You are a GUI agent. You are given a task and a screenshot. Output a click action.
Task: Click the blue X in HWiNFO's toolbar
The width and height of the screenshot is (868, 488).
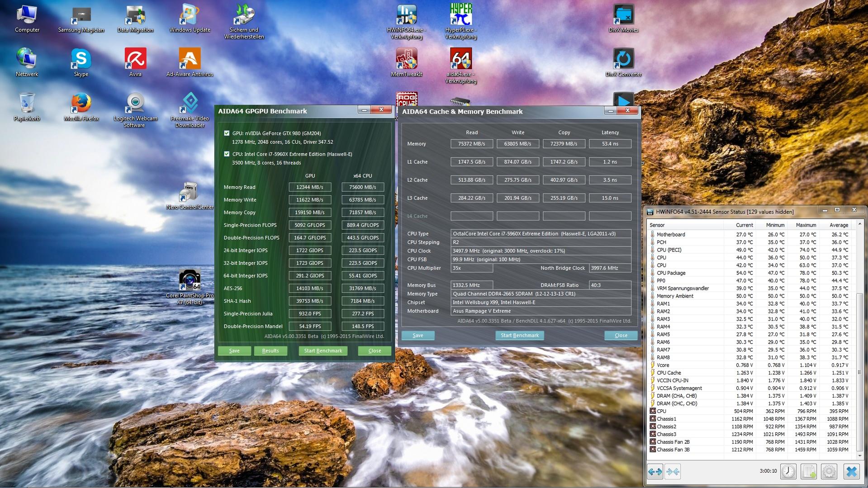[851, 471]
